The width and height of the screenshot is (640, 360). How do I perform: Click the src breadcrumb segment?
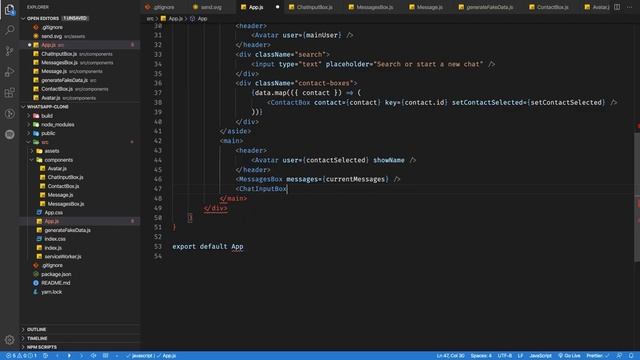tap(150, 19)
